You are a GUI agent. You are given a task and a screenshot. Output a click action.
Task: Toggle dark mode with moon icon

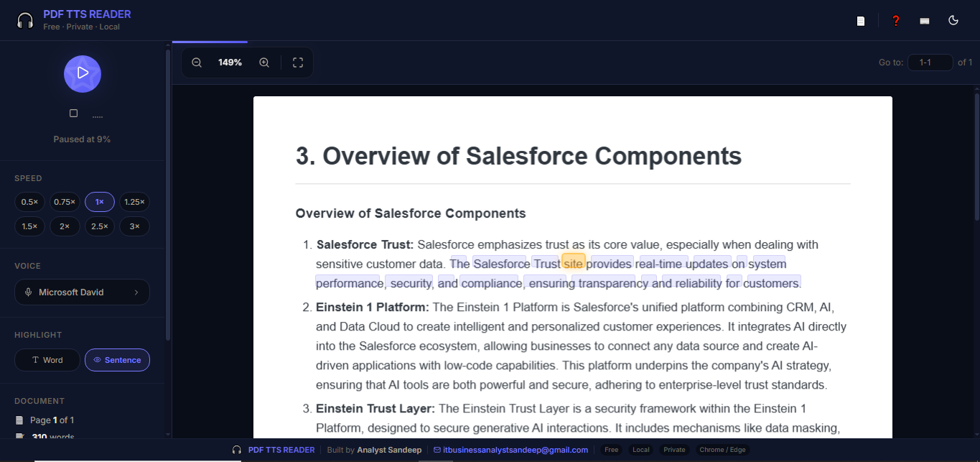tap(953, 20)
